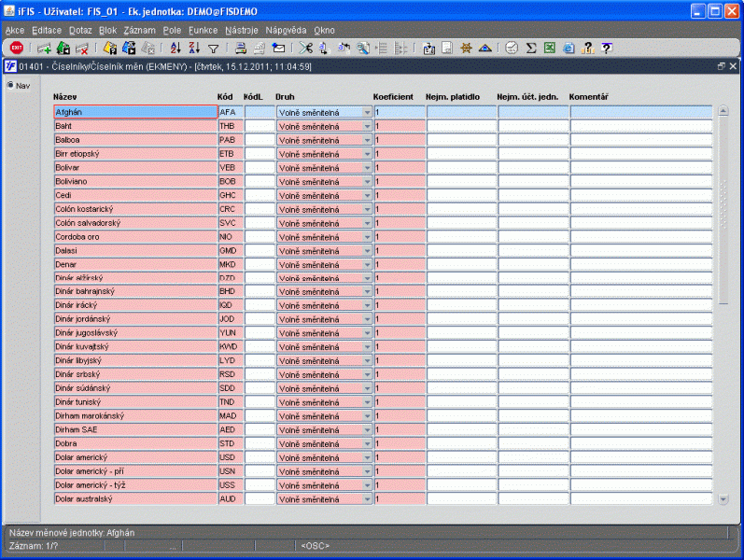Open the Editace menu
Image resolution: width=744 pixels, height=560 pixels.
47,30
